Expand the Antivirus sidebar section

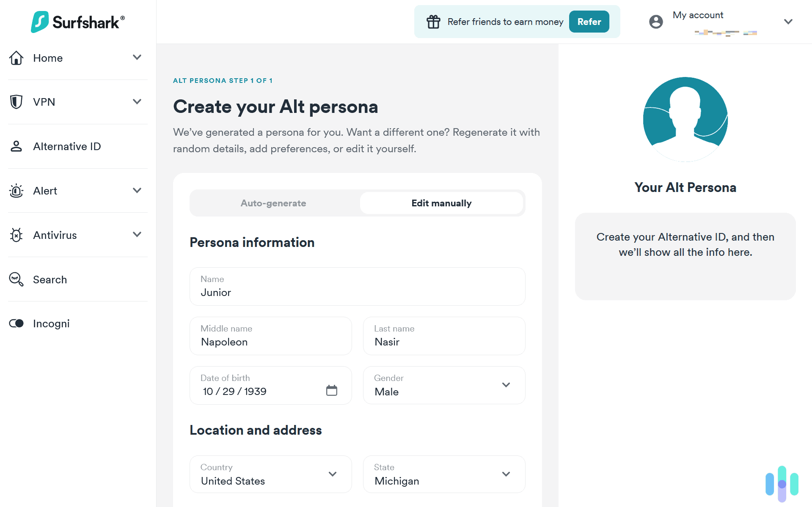pos(137,234)
